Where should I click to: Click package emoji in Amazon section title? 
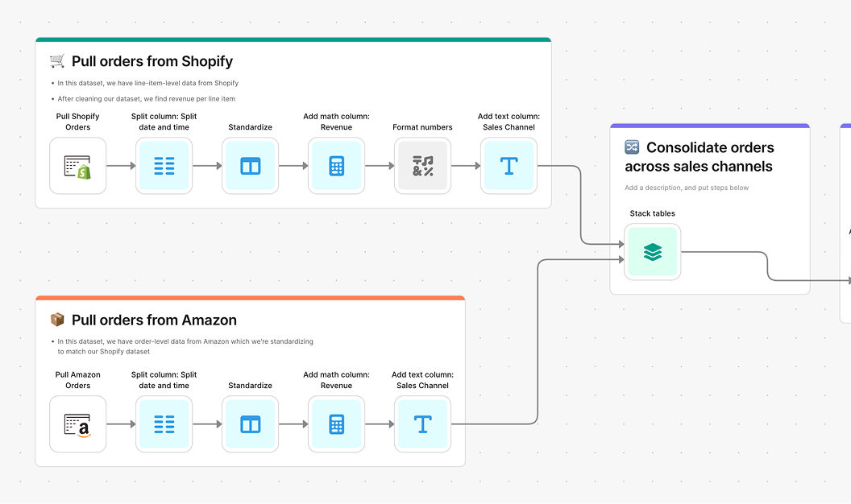coord(57,320)
